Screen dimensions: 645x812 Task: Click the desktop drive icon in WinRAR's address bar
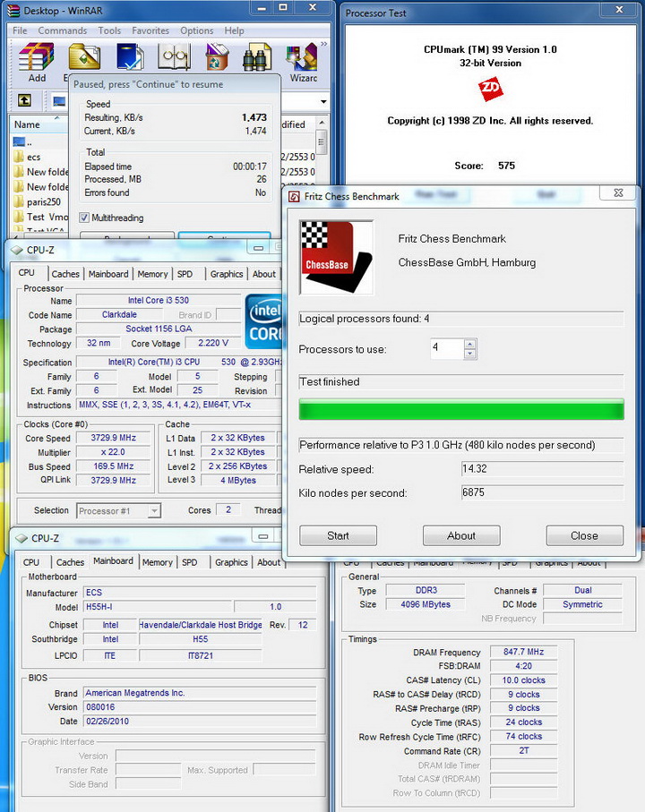click(x=59, y=101)
